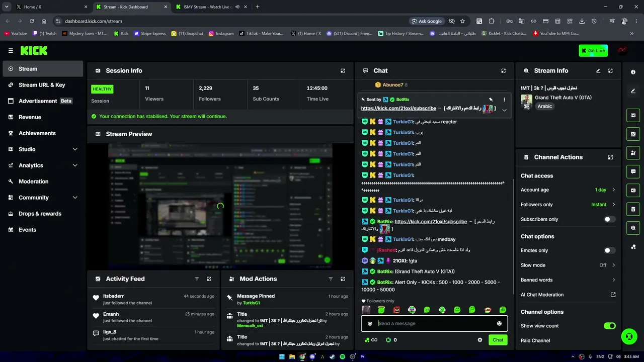This screenshot has height=362, width=644.
Task: Click the Stream Preview video thumbnail
Action: click(x=220, y=206)
